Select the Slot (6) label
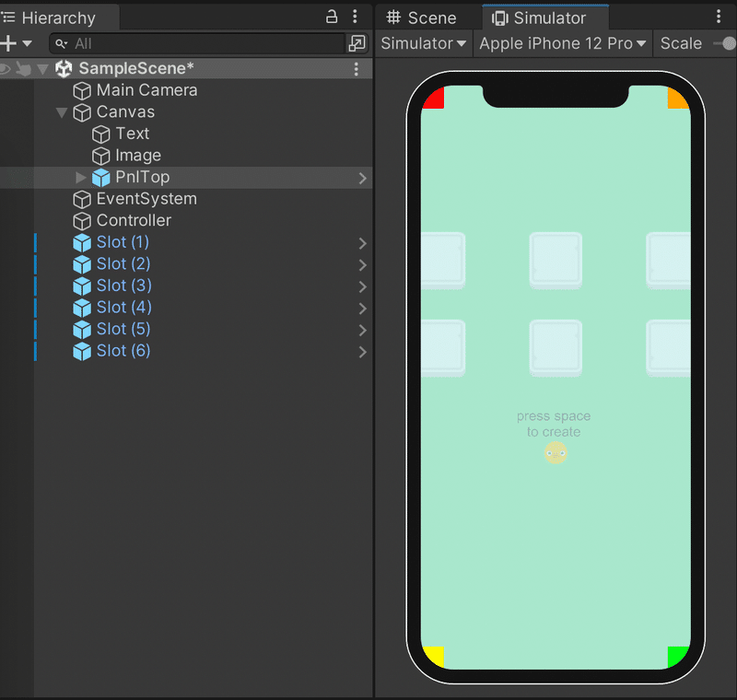 [123, 351]
